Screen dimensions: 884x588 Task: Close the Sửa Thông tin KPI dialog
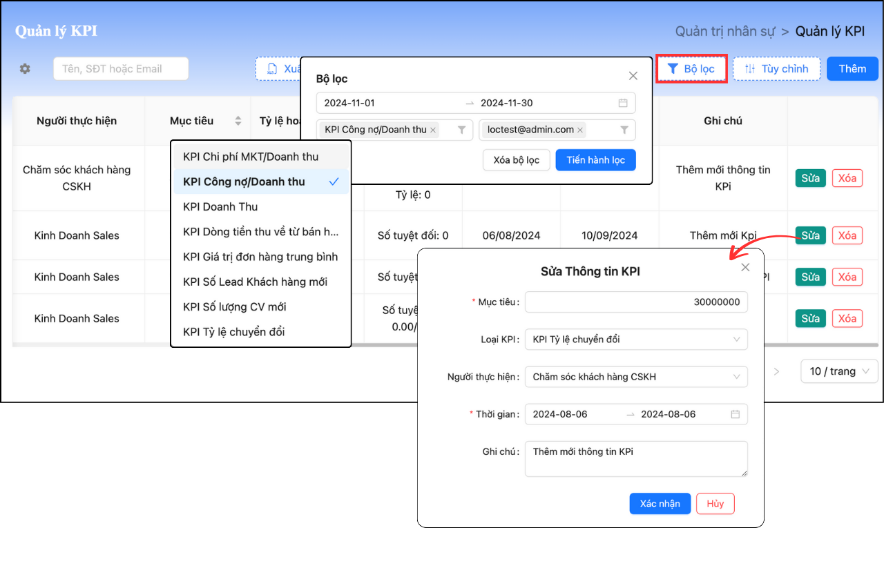tap(744, 267)
